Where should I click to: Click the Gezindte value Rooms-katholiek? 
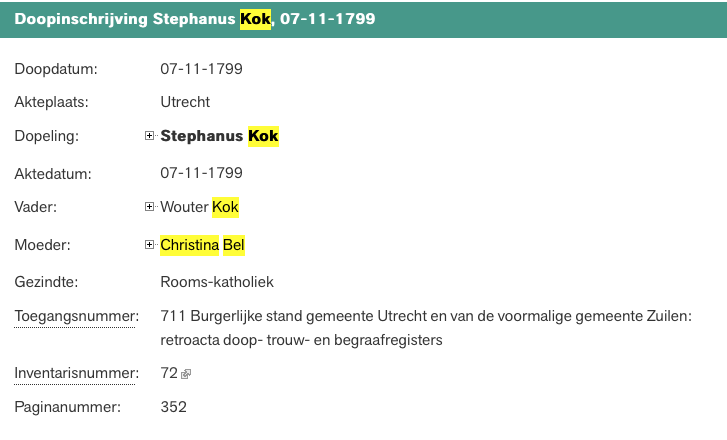217,282
